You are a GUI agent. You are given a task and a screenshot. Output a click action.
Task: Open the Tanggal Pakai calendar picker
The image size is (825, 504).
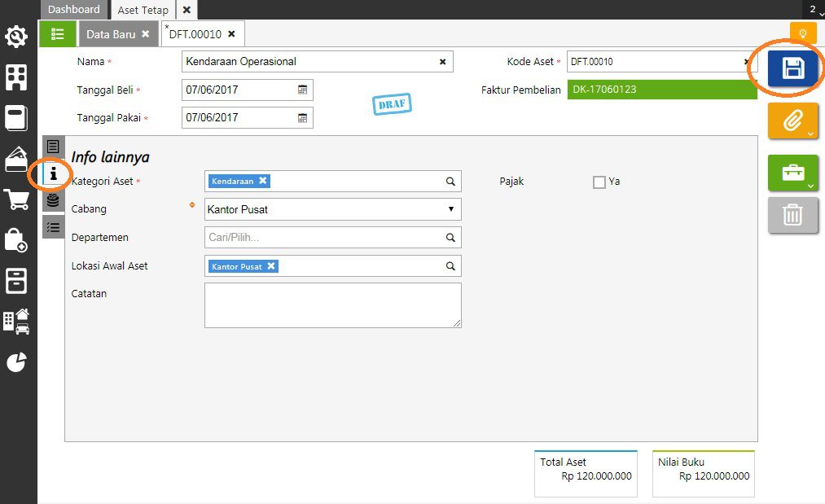(x=302, y=117)
